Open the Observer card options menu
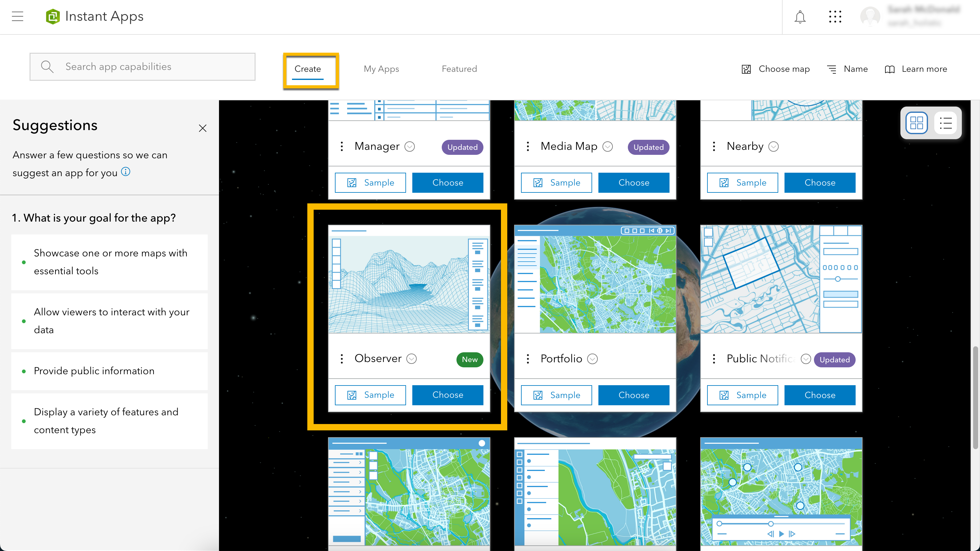Screen dimensions: 980x551 (x=341, y=359)
